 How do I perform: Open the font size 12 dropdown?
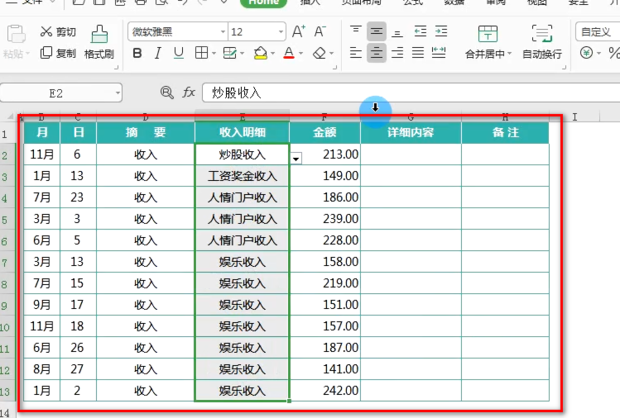pyautogui.click(x=281, y=32)
